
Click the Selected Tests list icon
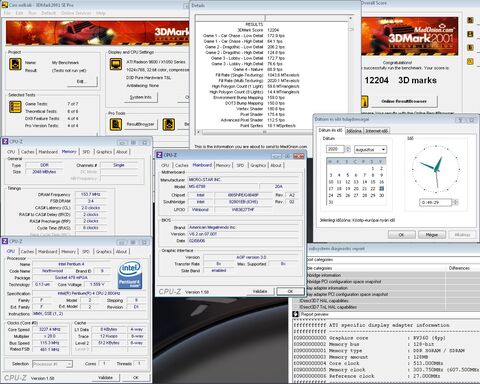(15, 107)
